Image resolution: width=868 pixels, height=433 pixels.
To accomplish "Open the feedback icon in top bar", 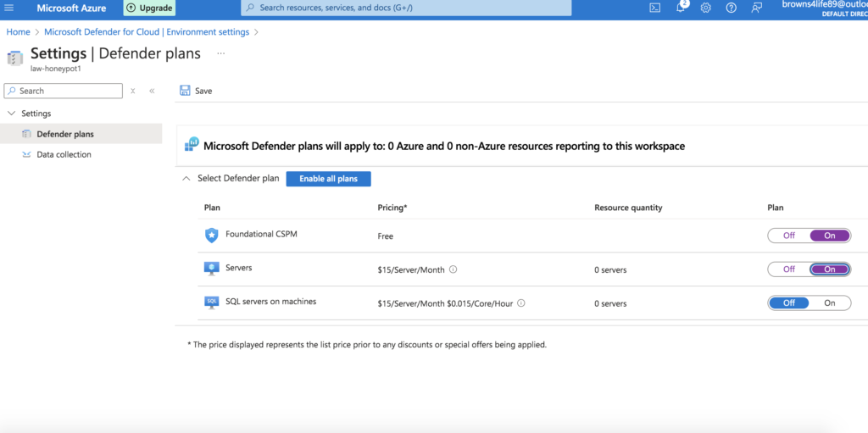I will 757,8.
